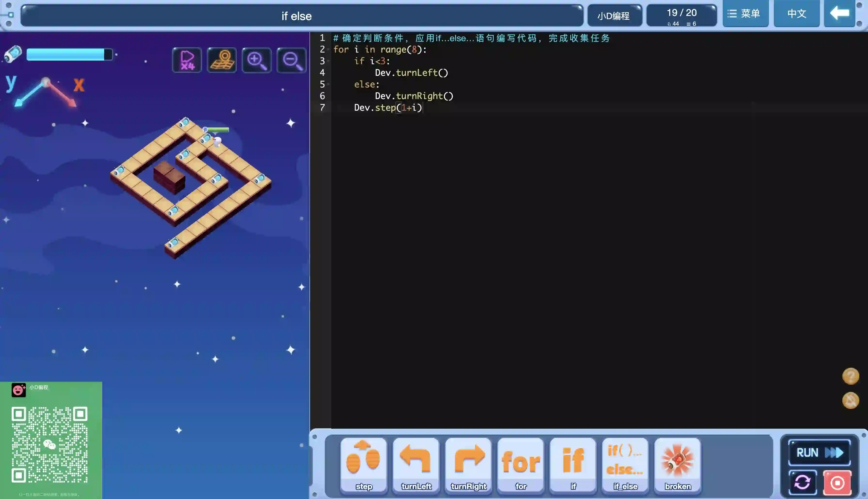Image resolution: width=868 pixels, height=499 pixels.
Task: Switch language with 中文 button
Action: pyautogui.click(x=796, y=14)
